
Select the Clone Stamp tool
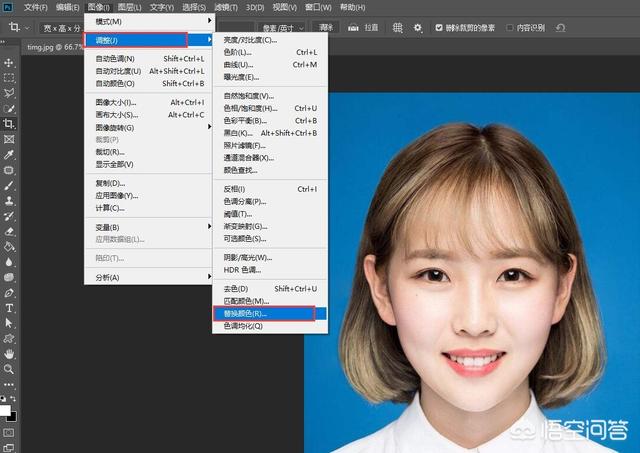coord(9,200)
